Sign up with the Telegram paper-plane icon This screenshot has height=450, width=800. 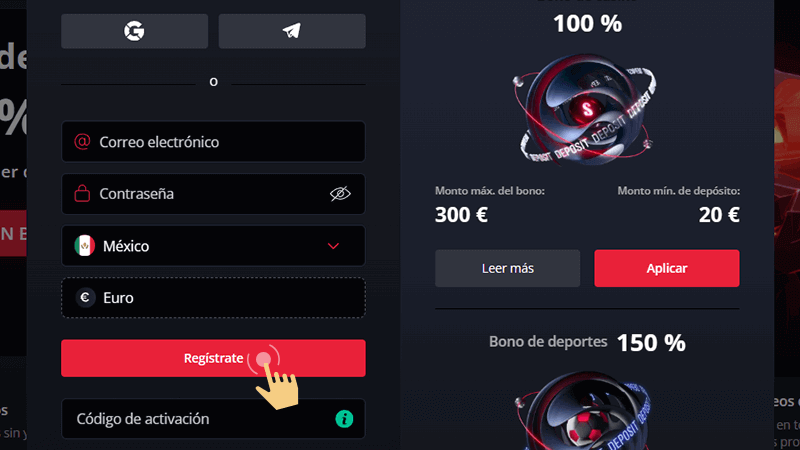[x=292, y=31]
